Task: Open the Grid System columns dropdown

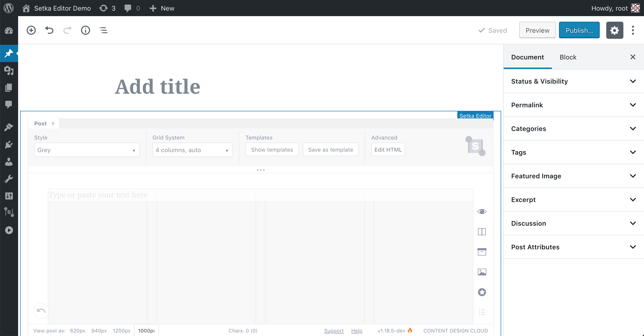Action: [192, 150]
